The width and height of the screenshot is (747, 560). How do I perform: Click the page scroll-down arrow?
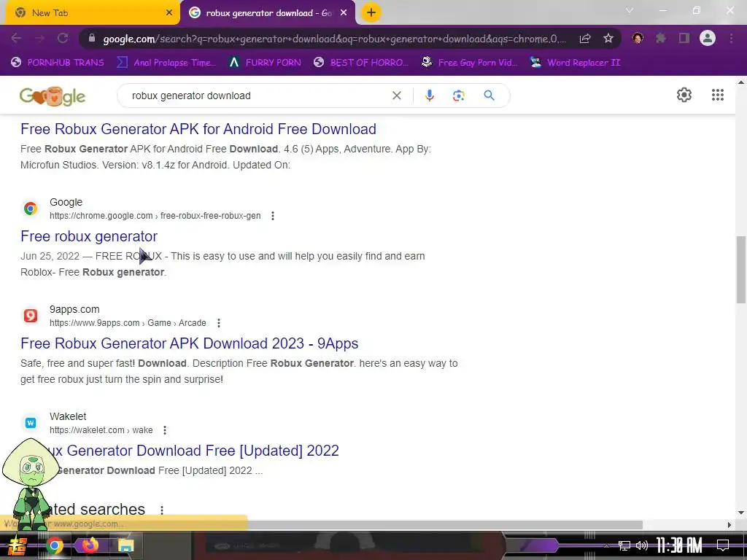pos(741,513)
